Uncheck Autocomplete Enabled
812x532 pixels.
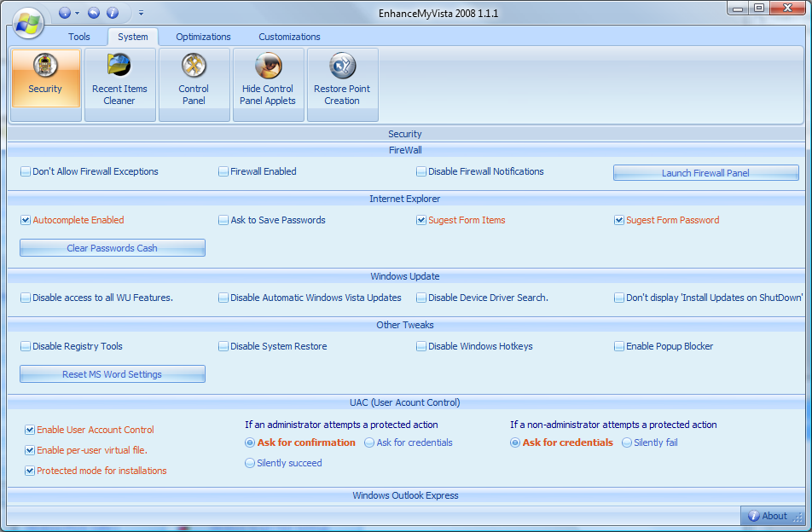coord(26,220)
